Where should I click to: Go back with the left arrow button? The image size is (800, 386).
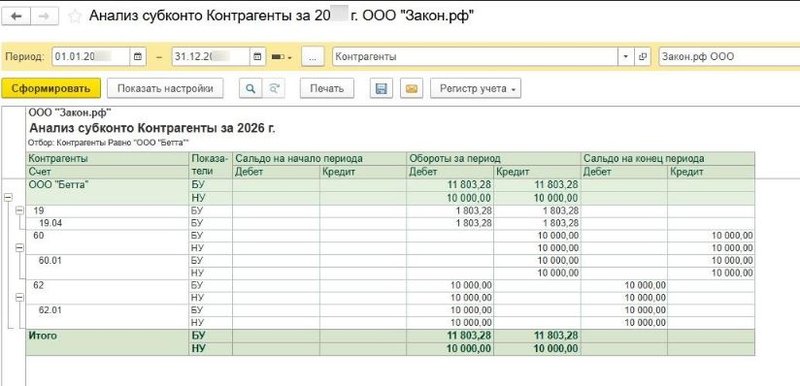pyautogui.click(x=17, y=16)
